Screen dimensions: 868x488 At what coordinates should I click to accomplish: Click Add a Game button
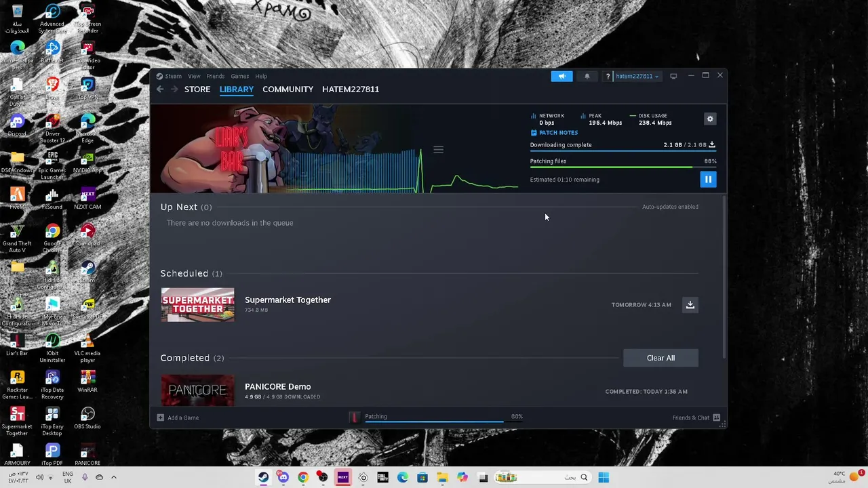[x=178, y=418]
